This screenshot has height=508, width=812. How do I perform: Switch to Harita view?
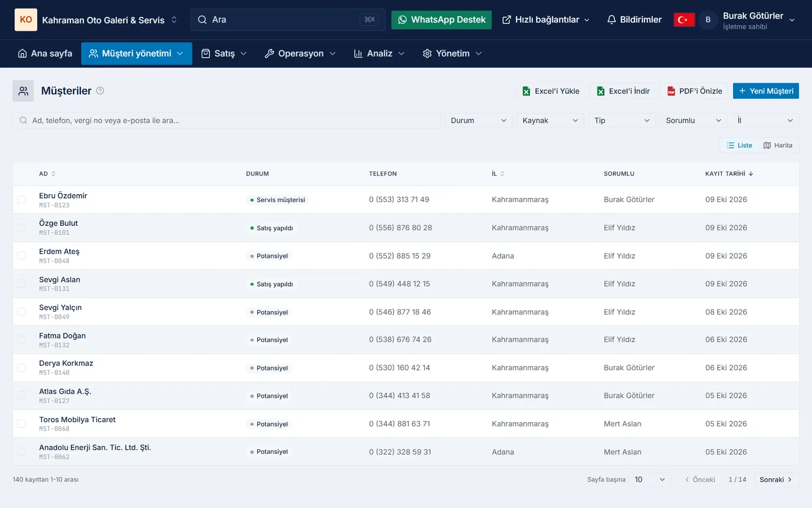pos(778,145)
